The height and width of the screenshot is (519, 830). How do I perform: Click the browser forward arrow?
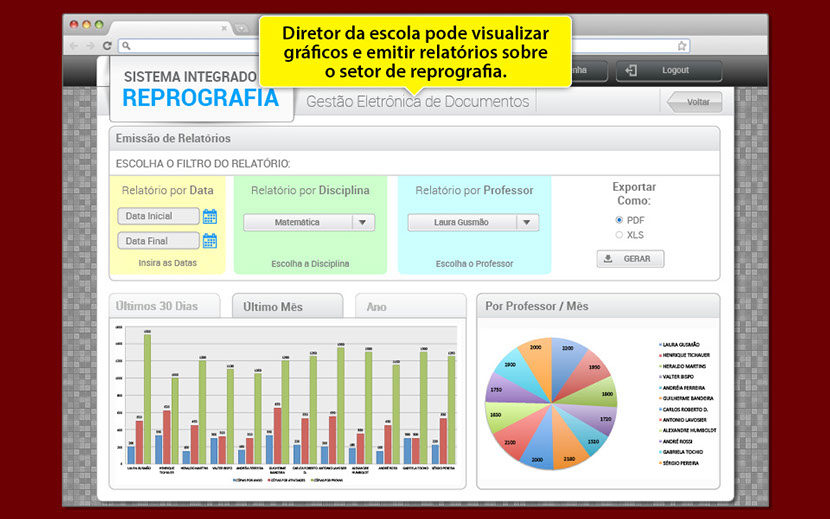(x=91, y=46)
